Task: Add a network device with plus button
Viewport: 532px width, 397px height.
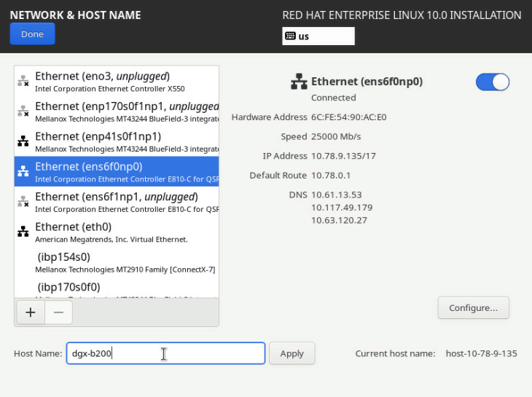Action: click(x=31, y=312)
